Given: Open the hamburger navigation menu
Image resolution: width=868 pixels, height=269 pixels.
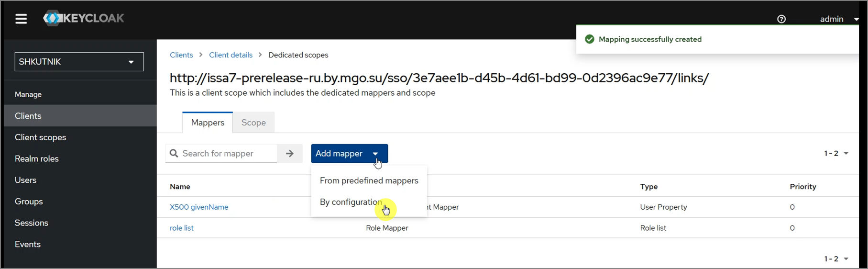Looking at the screenshot, I should (x=21, y=19).
